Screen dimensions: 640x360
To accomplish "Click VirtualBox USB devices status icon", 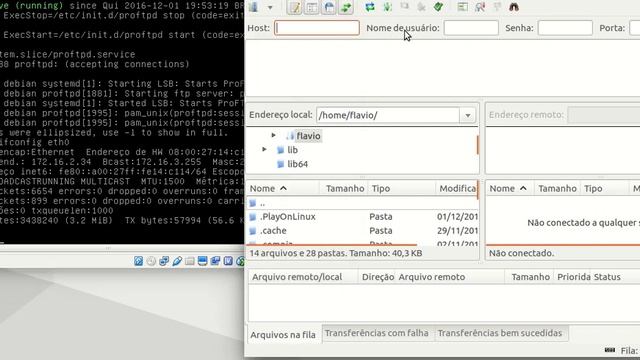I will pos(177,261).
